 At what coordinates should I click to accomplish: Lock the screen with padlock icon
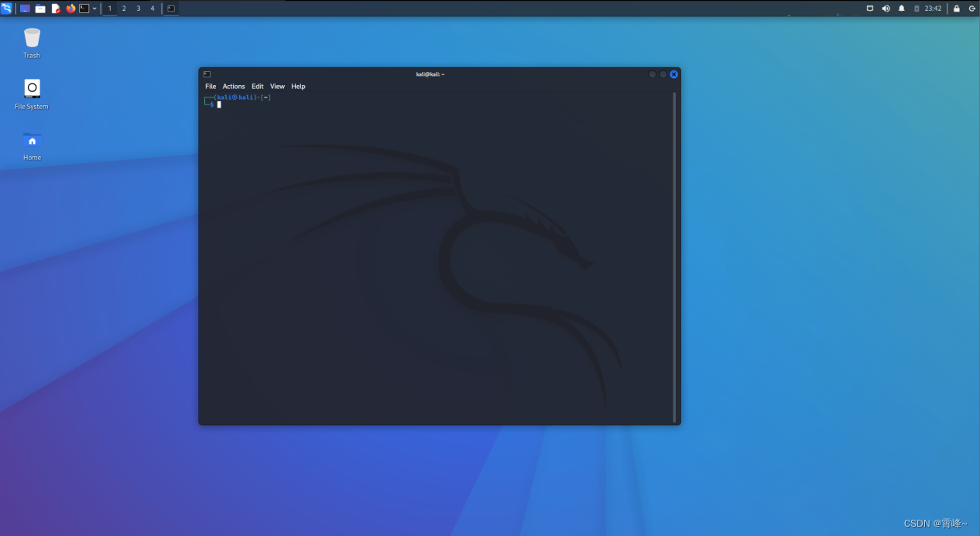[957, 9]
